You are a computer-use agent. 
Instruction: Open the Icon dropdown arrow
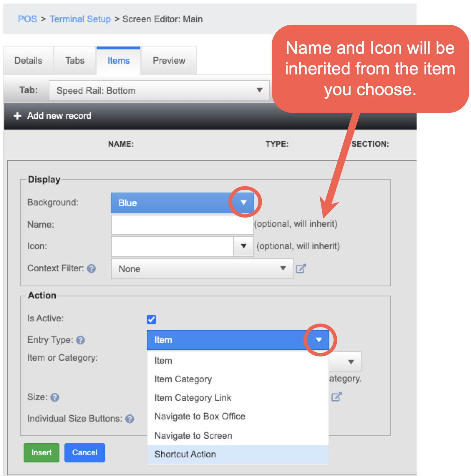click(244, 246)
